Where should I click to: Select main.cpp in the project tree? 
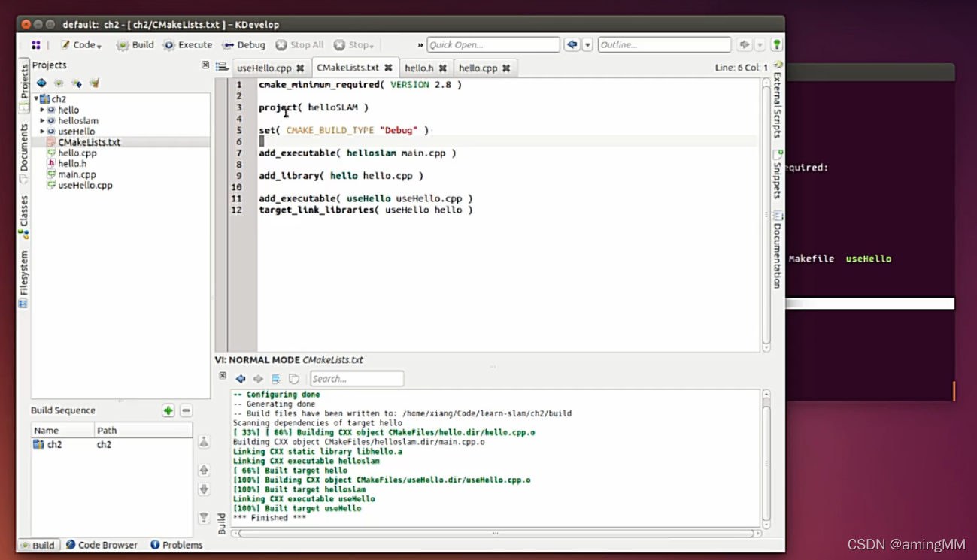77,174
